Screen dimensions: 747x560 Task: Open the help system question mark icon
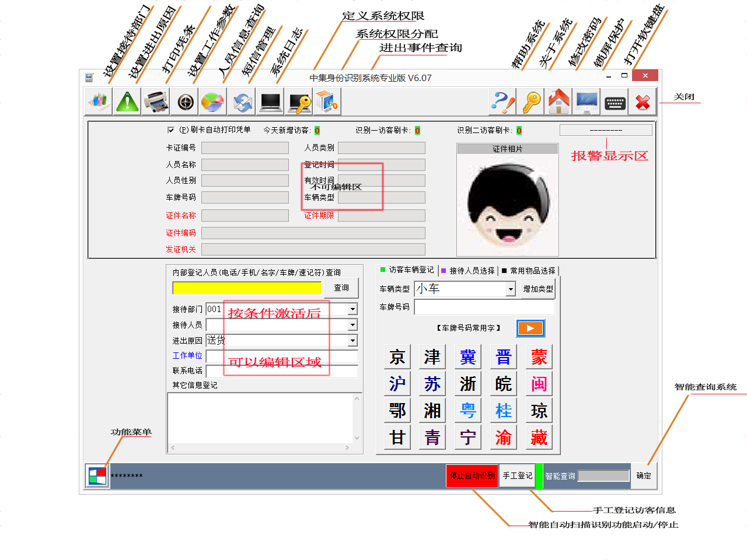tap(502, 102)
